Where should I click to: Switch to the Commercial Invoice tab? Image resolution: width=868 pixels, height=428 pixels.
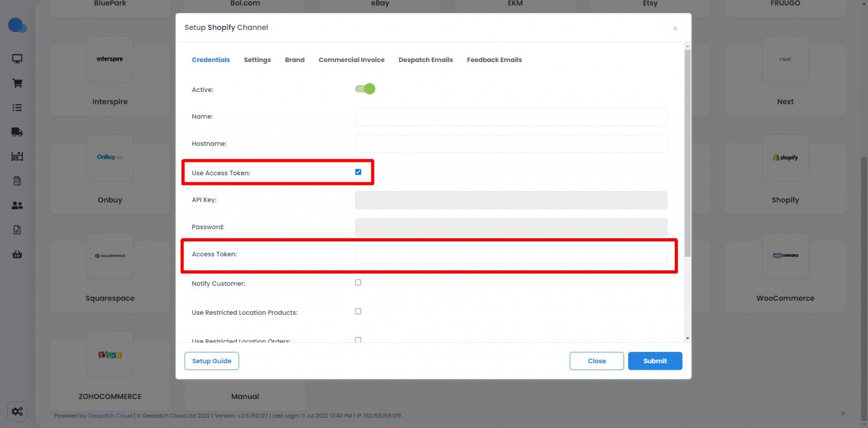click(x=351, y=60)
